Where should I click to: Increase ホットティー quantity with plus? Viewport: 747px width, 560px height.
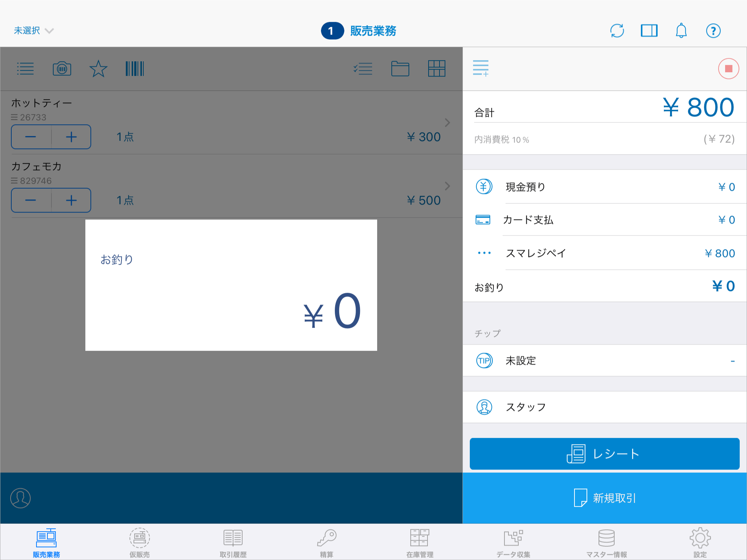tap(71, 137)
